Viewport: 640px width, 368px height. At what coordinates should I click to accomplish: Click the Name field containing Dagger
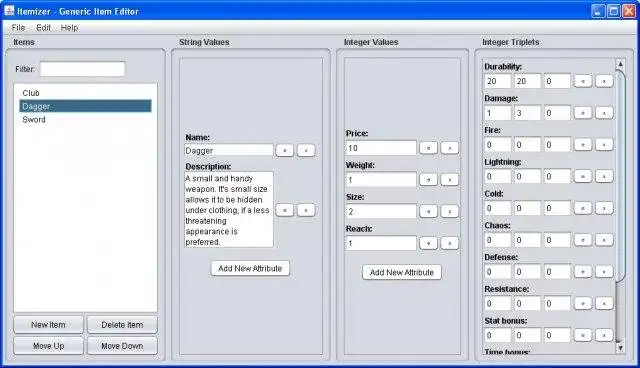[229, 151]
